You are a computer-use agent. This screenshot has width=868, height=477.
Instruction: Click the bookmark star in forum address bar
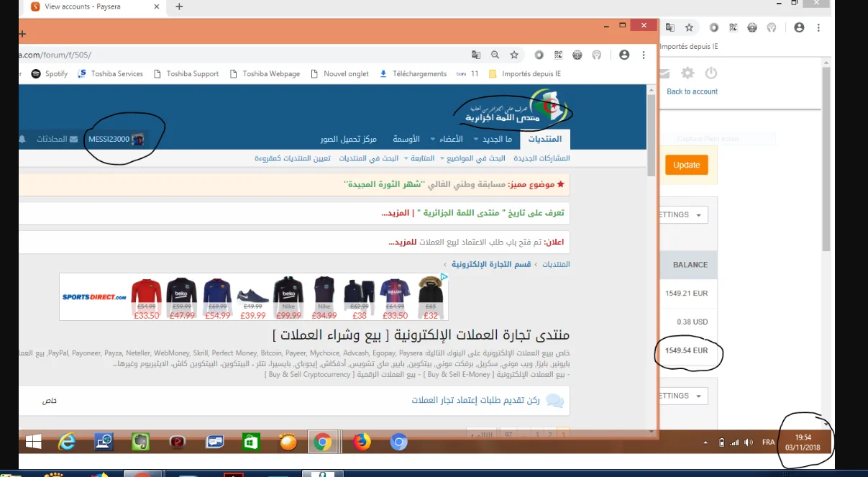(x=514, y=55)
